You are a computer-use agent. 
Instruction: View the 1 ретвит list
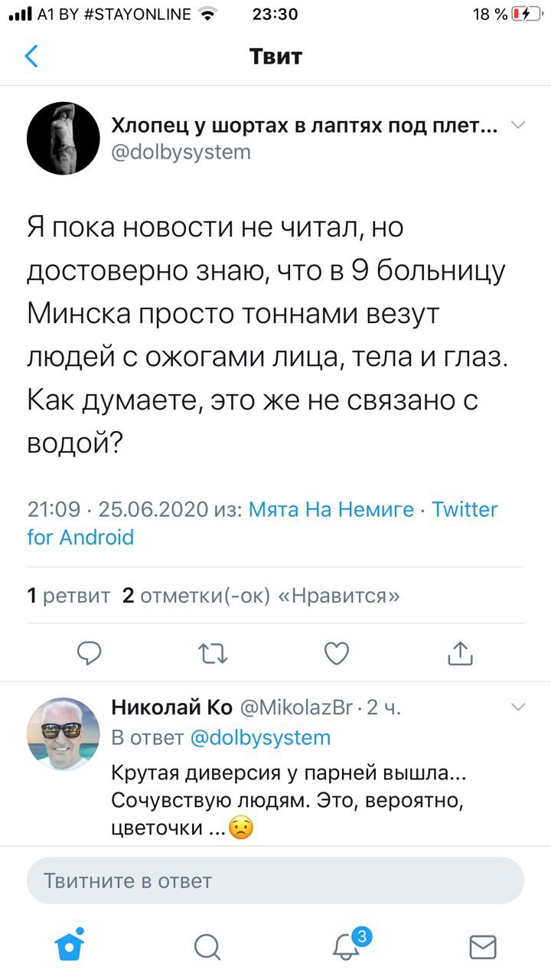tap(68, 596)
